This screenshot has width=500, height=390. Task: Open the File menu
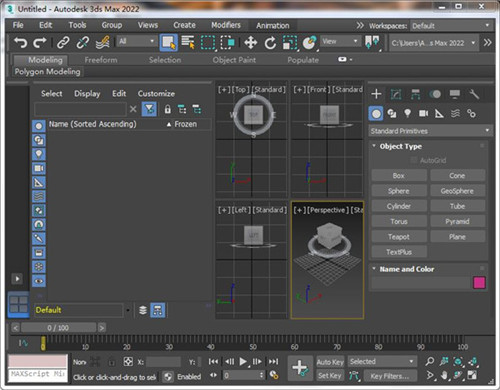click(18, 25)
